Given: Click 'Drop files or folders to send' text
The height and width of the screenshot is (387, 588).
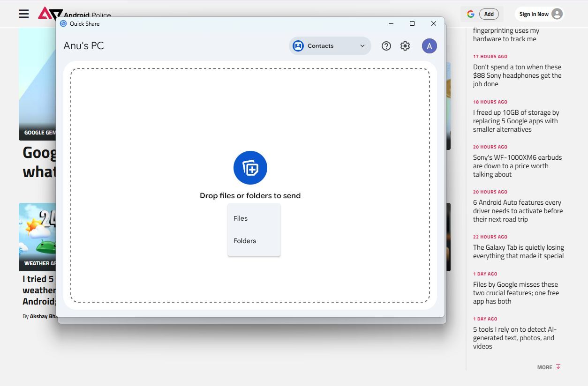Looking at the screenshot, I should pyautogui.click(x=250, y=196).
